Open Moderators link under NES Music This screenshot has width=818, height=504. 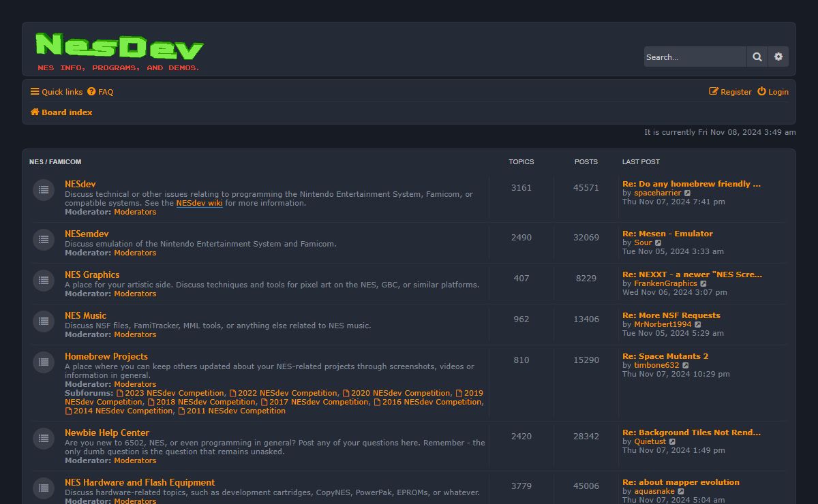(x=135, y=334)
